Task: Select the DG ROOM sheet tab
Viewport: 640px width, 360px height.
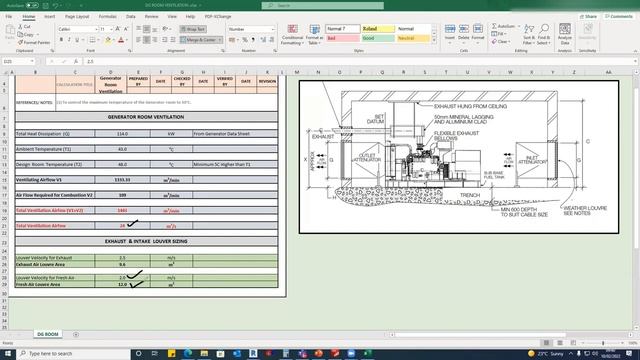Action: point(48,334)
